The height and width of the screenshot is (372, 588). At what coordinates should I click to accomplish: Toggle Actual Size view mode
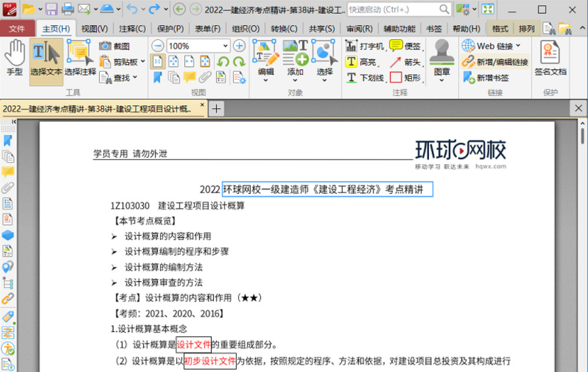[157, 61]
